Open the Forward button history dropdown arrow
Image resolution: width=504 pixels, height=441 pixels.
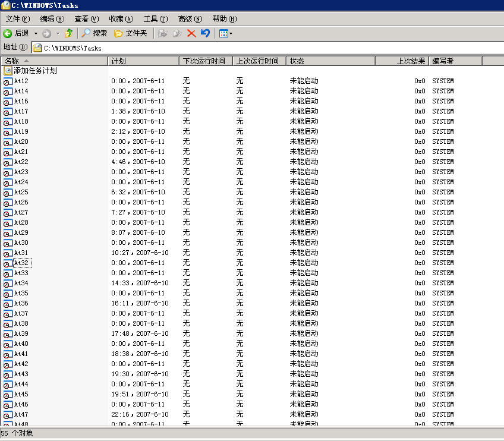click(58, 34)
